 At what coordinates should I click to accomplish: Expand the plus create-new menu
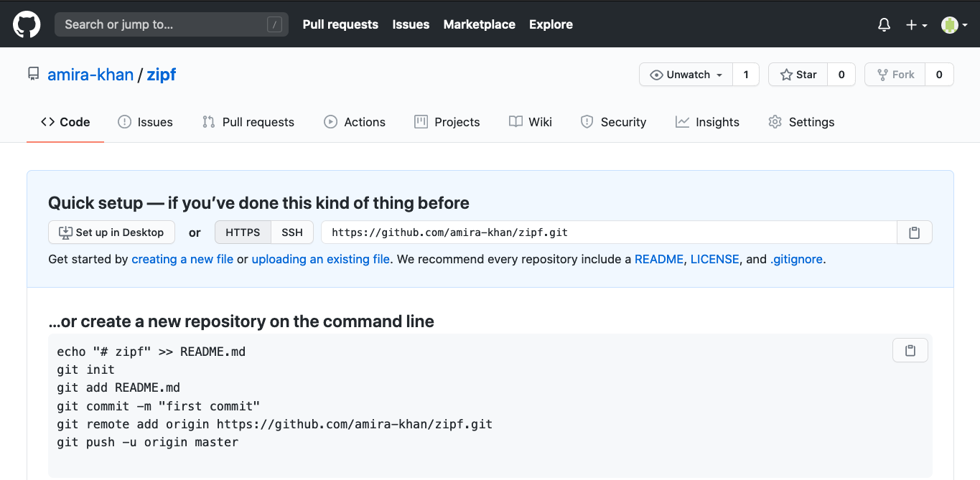click(x=917, y=24)
